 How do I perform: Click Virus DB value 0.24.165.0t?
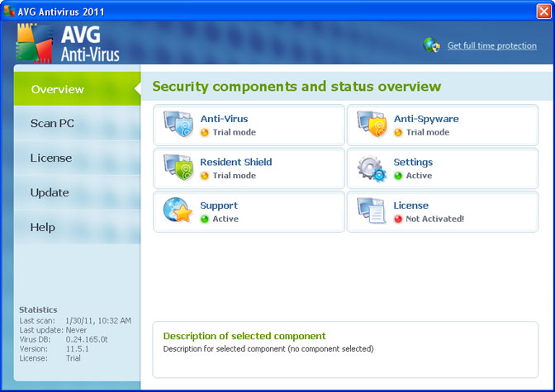(x=87, y=340)
